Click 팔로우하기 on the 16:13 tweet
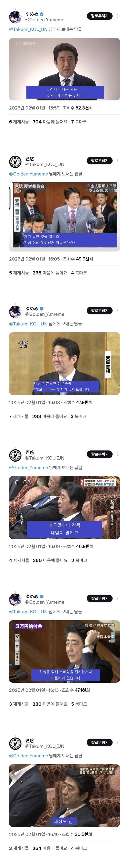 pyautogui.click(x=100, y=599)
